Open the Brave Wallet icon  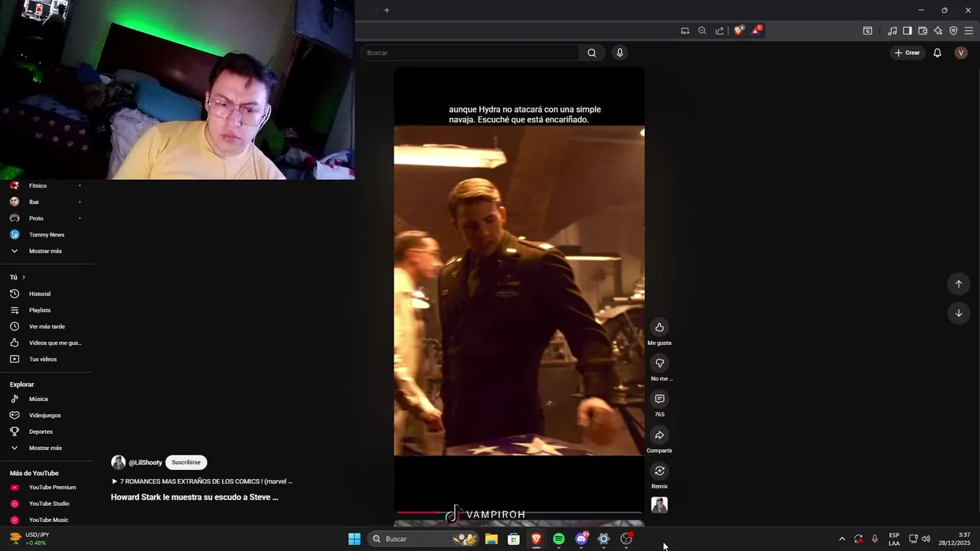point(923,31)
